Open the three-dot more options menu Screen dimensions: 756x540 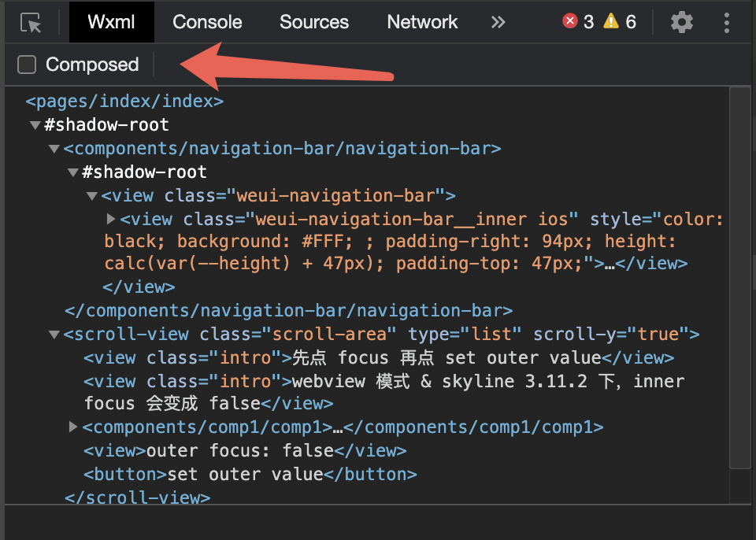pos(726,22)
